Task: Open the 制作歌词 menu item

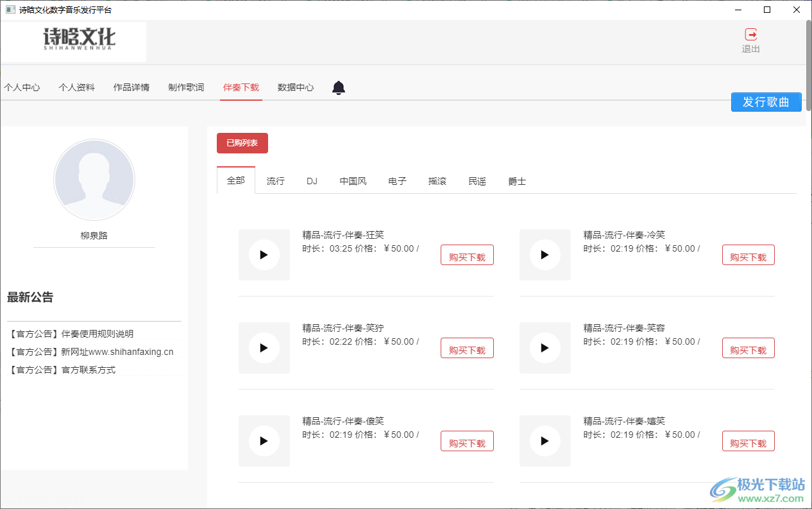Action: 186,87
